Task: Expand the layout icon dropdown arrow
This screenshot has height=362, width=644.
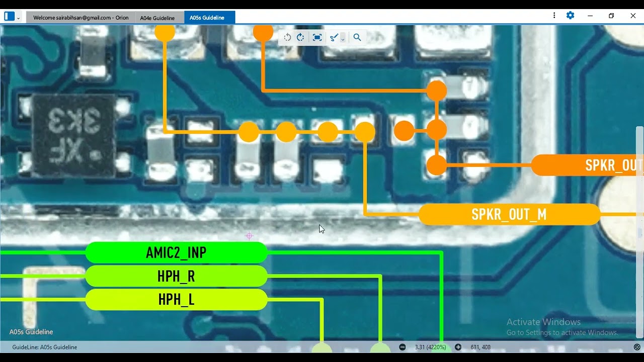Action: point(19,18)
